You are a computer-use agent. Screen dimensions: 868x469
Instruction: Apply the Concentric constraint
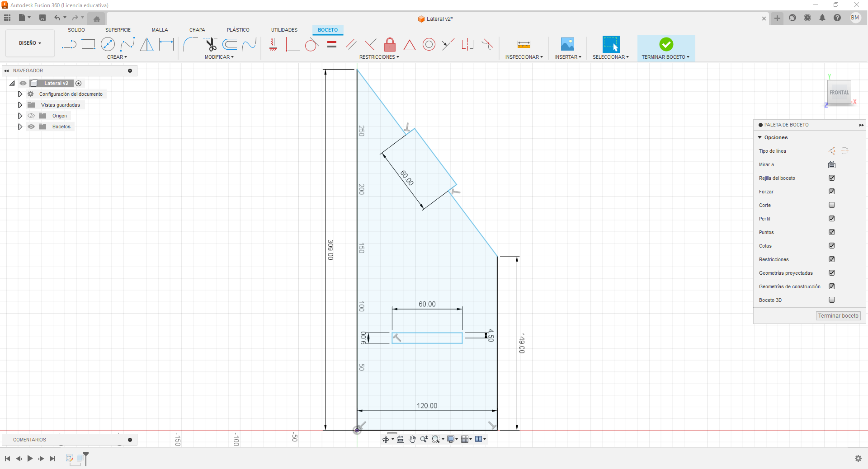(x=429, y=44)
